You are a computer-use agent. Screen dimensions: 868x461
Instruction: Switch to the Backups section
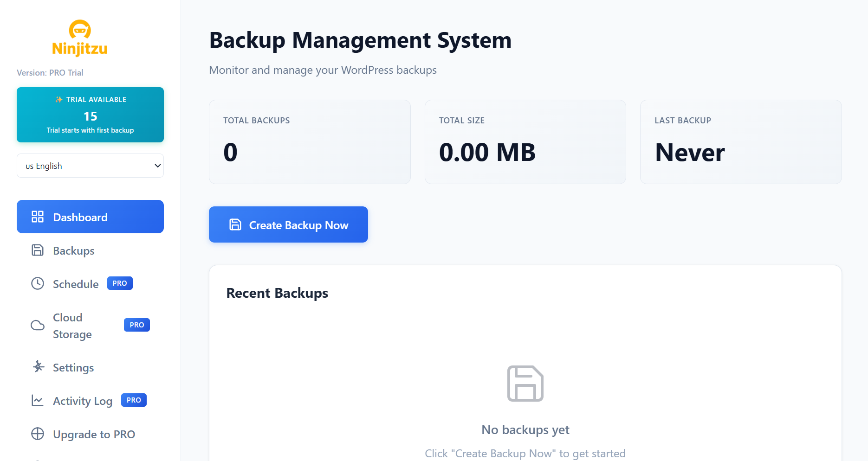[x=73, y=250]
